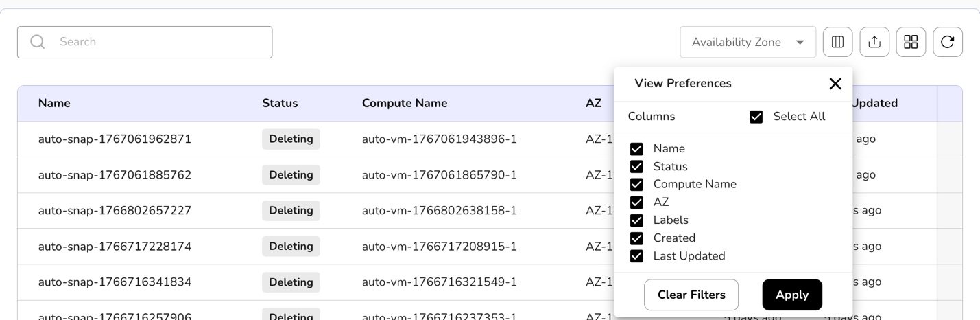Viewport: 980px width, 320px height.
Task: Switch to grid view icon
Action: pos(911,42)
